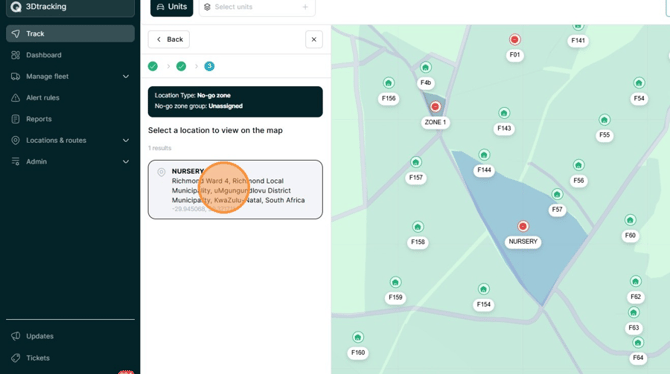The height and width of the screenshot is (374, 670).
Task: Click the Track navigation arrow icon
Action: pos(15,33)
